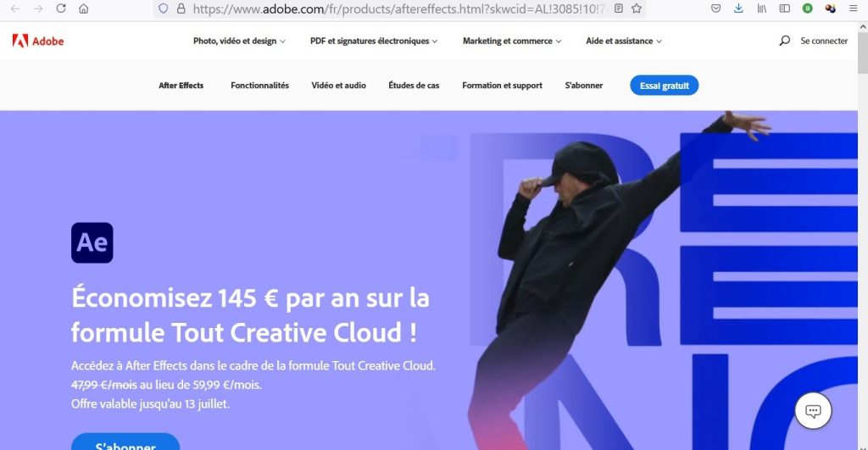868x450 pixels.
Task: Save page to Pocket
Action: pos(715,8)
